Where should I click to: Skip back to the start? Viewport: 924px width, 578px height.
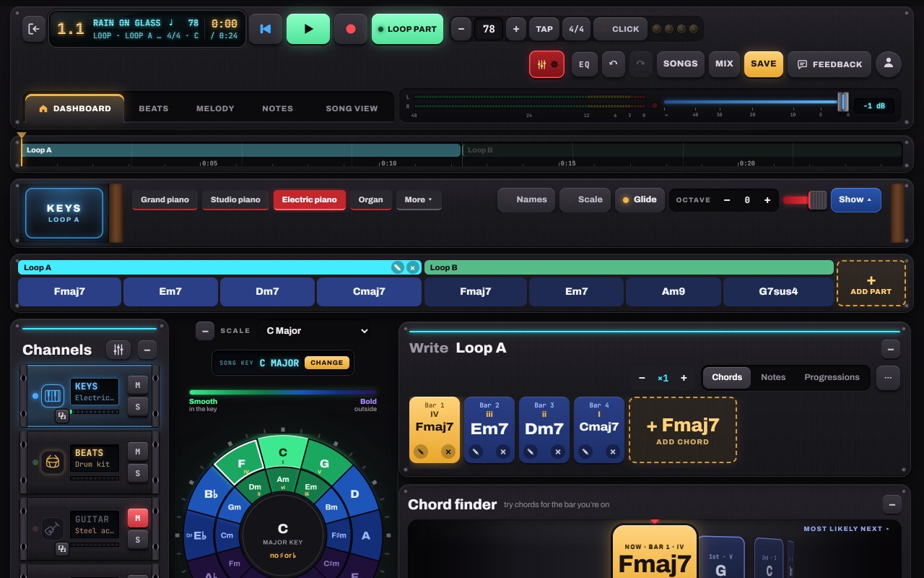click(x=265, y=29)
